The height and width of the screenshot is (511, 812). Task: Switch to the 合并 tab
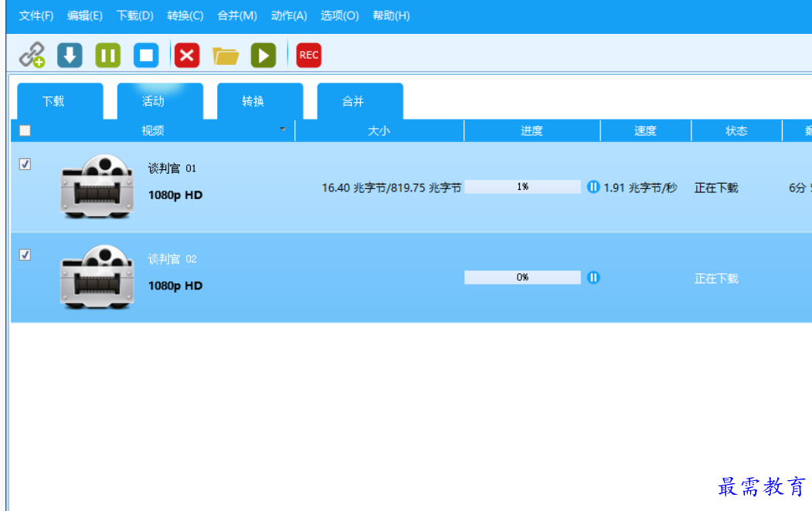(x=360, y=101)
